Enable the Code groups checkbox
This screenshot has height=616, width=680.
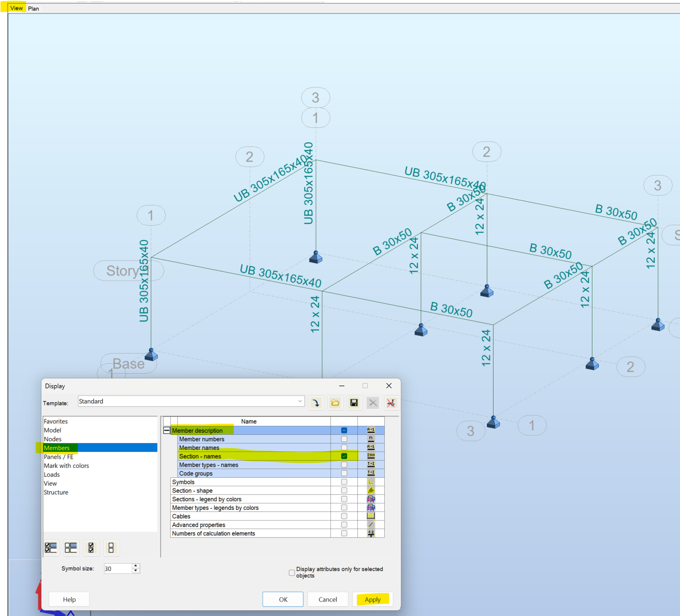point(344,473)
